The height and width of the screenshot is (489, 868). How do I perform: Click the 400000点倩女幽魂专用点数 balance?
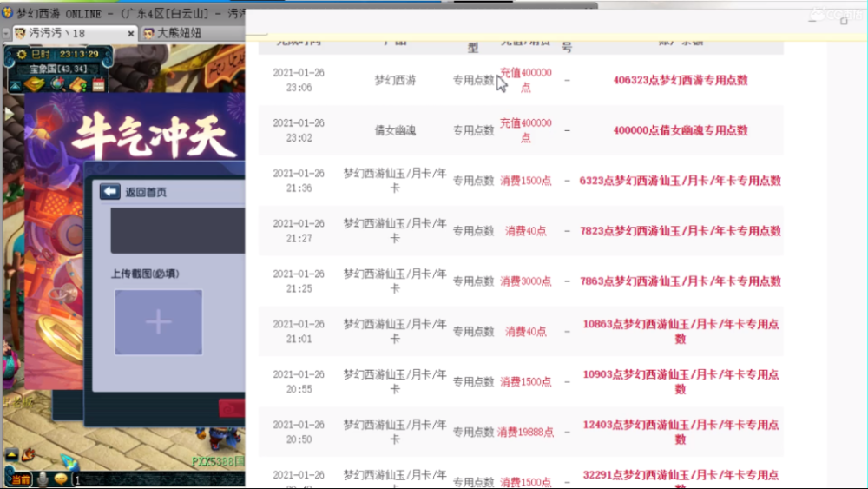(681, 130)
